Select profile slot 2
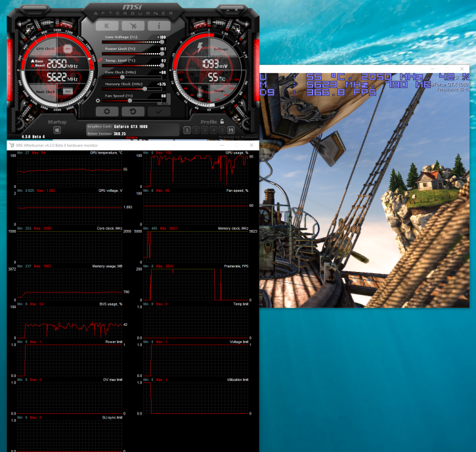This screenshot has width=476, height=452. [x=196, y=130]
